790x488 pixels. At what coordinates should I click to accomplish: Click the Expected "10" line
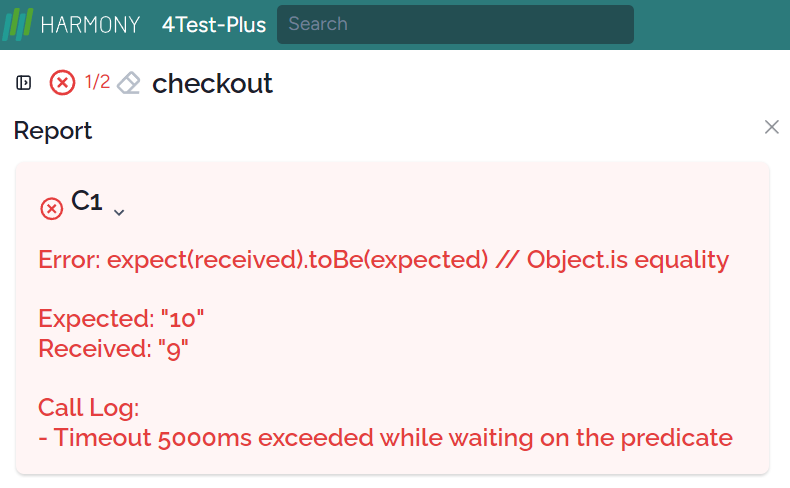121,319
